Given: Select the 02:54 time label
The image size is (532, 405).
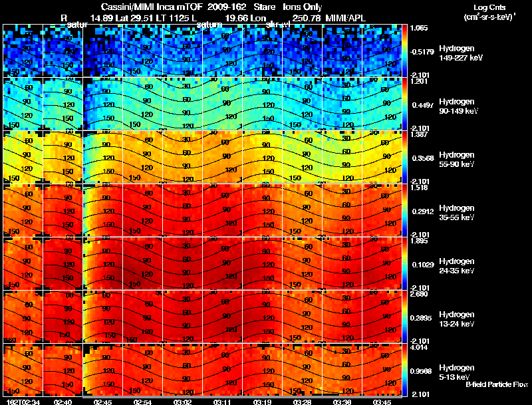Looking at the screenshot, I should point(142,402).
